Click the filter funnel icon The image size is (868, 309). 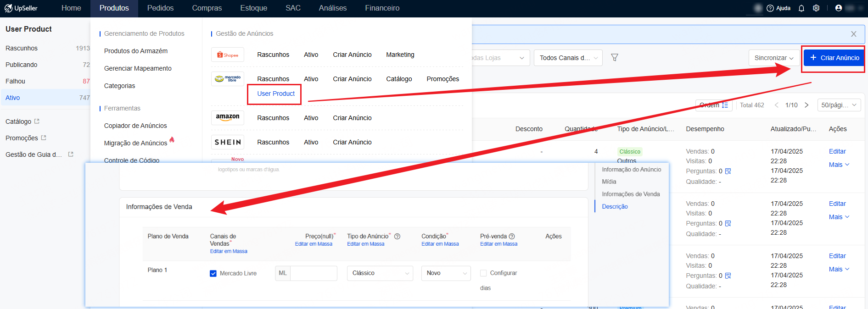615,57
